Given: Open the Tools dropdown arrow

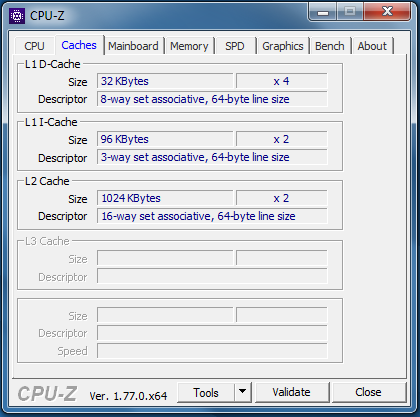Looking at the screenshot, I should tap(243, 392).
